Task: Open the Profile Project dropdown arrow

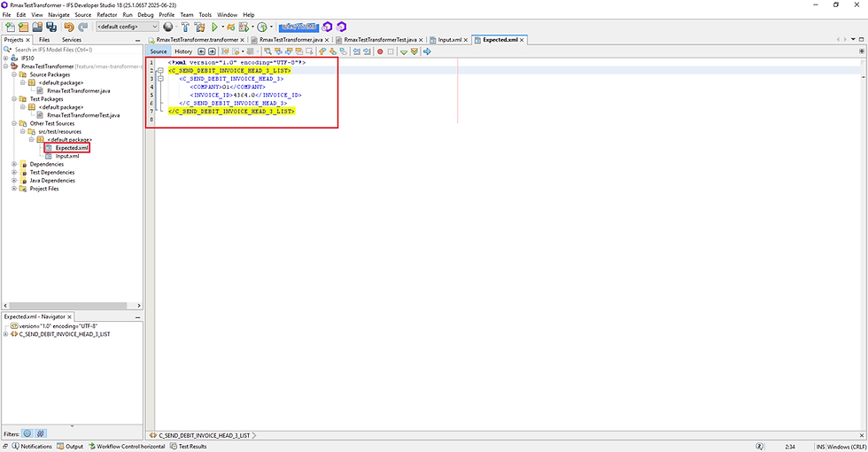Action: point(271,27)
